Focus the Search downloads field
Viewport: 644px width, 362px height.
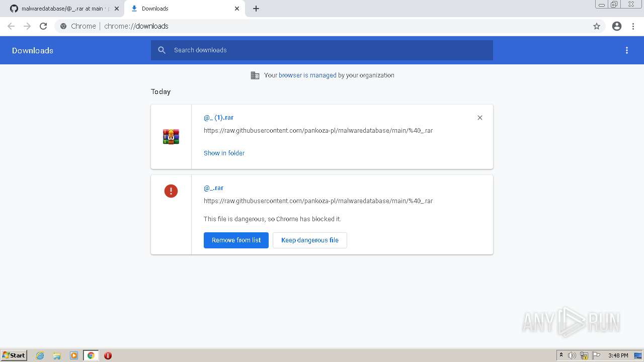pyautogui.click(x=322, y=50)
